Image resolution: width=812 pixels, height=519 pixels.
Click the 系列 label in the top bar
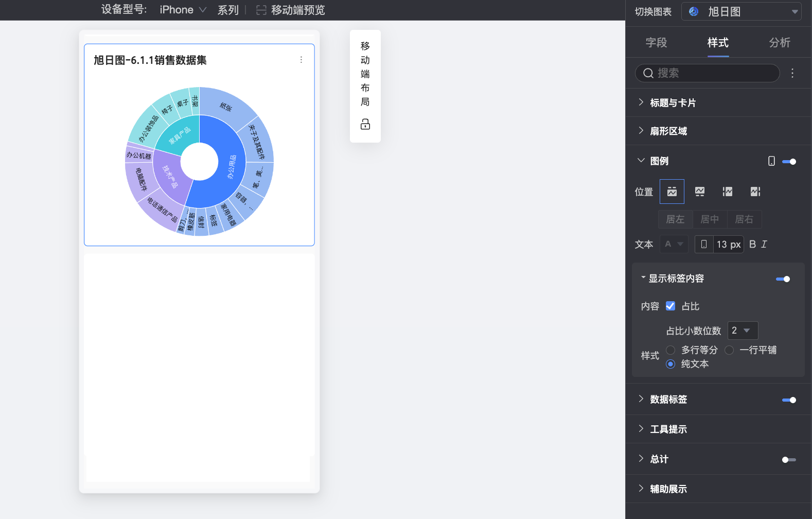point(228,10)
